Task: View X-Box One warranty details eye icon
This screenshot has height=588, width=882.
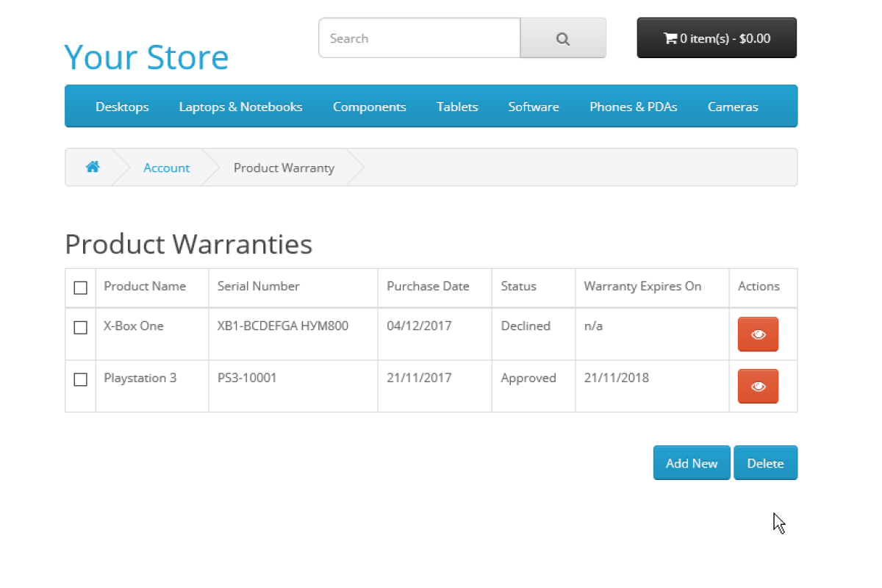Action: 758,334
